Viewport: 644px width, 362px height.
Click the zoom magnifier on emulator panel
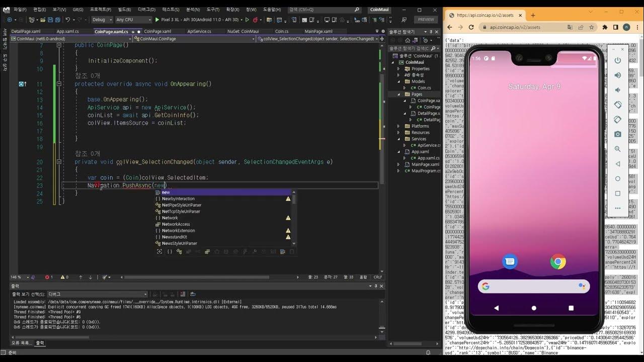pos(618,149)
